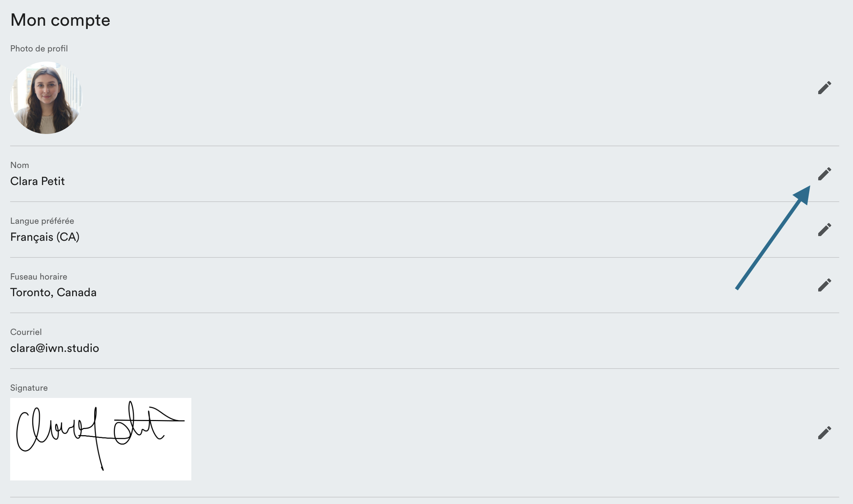Click the Français (CA) language value
Viewport: 853px width, 504px height.
[45, 237]
